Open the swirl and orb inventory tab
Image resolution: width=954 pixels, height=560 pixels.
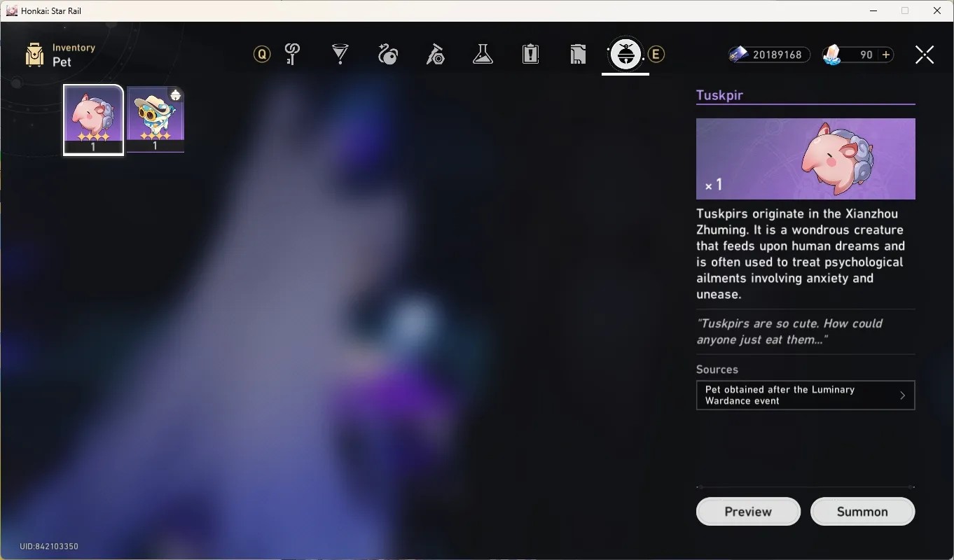click(388, 54)
